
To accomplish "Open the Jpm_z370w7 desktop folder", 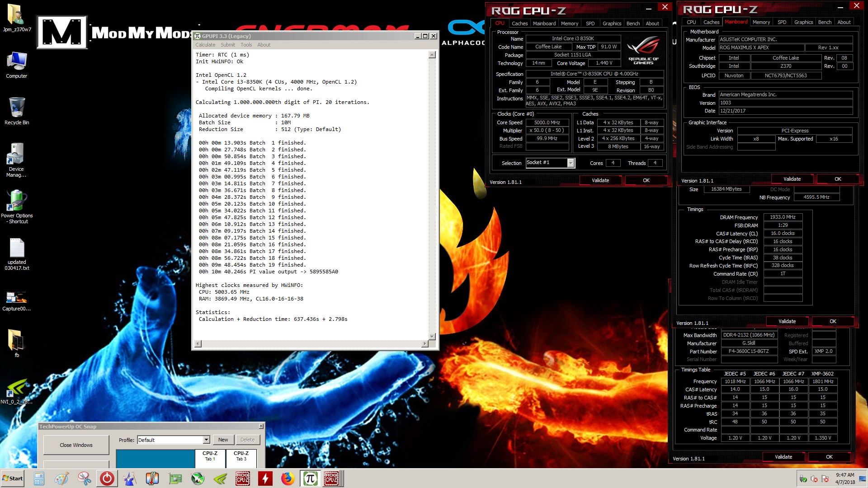I will (x=17, y=18).
